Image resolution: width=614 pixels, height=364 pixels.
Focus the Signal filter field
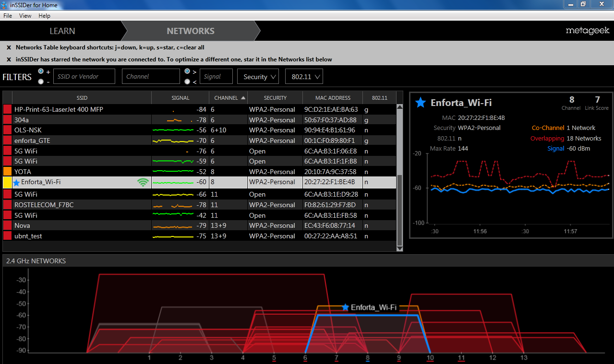coord(217,77)
